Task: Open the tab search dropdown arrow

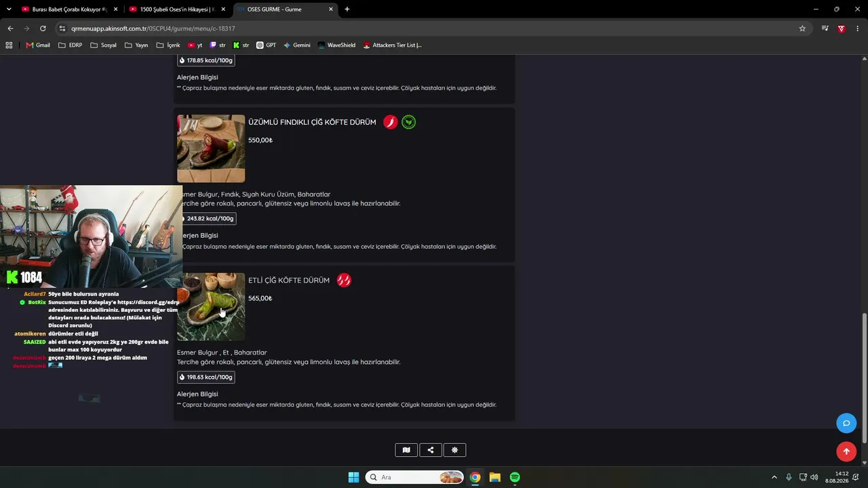Action: [x=9, y=9]
